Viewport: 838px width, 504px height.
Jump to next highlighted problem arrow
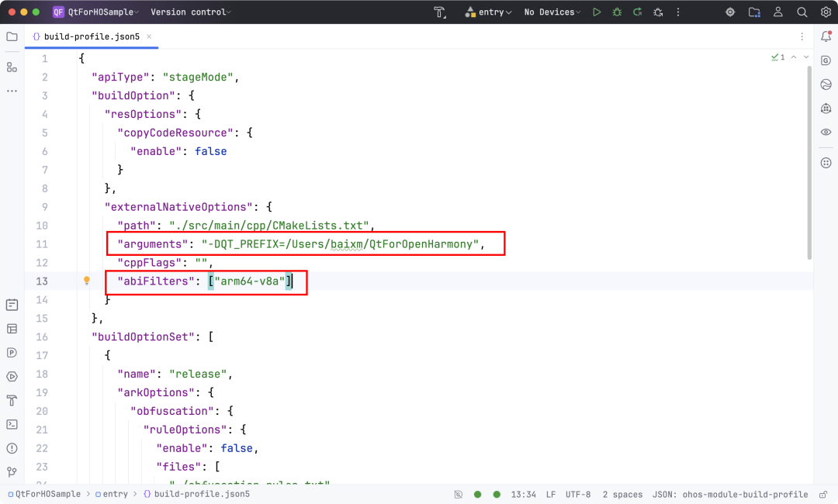tap(806, 57)
